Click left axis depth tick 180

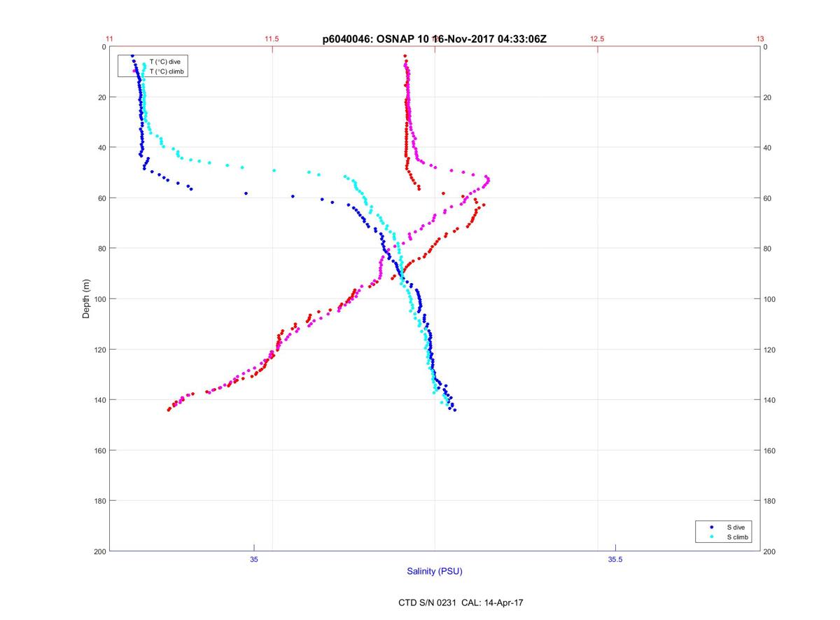click(99, 501)
